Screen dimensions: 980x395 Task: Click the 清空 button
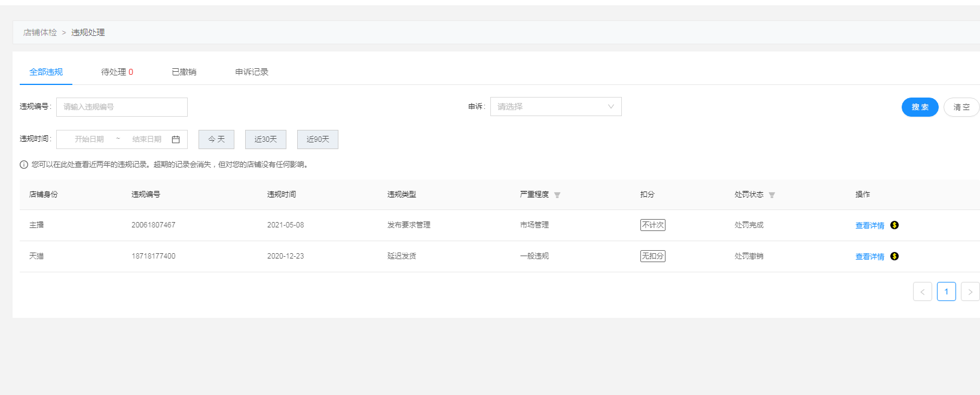pyautogui.click(x=961, y=107)
